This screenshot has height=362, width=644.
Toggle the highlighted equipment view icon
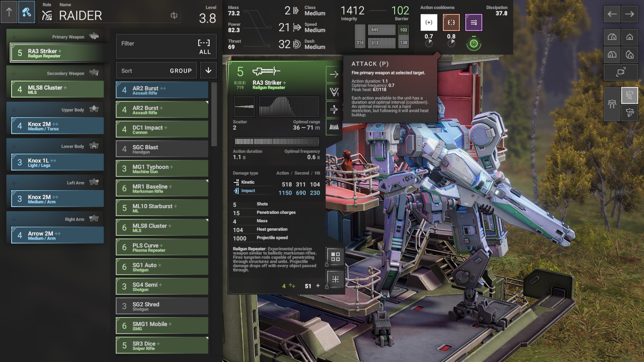point(629,95)
